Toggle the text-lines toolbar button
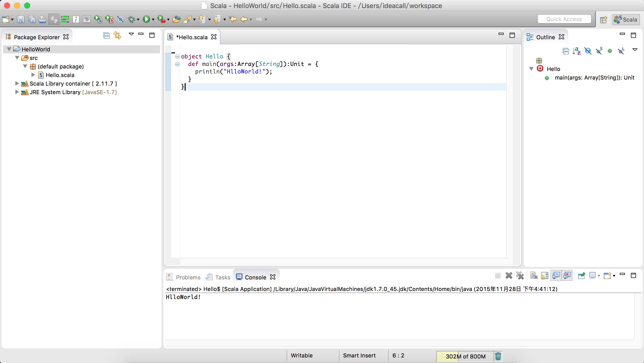644x363 pixels. click(x=87, y=19)
